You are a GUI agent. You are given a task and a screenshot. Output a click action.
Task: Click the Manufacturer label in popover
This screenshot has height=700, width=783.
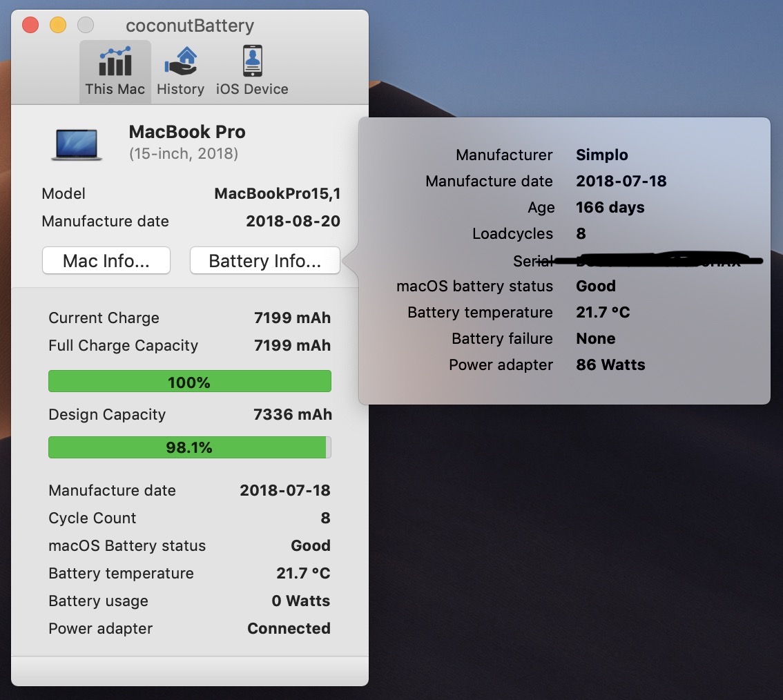pos(504,155)
